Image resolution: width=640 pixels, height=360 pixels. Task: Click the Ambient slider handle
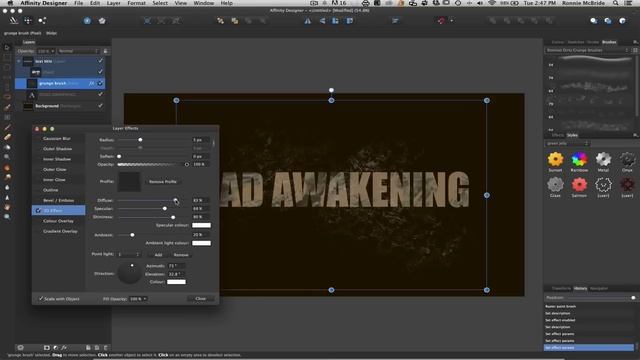click(132, 235)
